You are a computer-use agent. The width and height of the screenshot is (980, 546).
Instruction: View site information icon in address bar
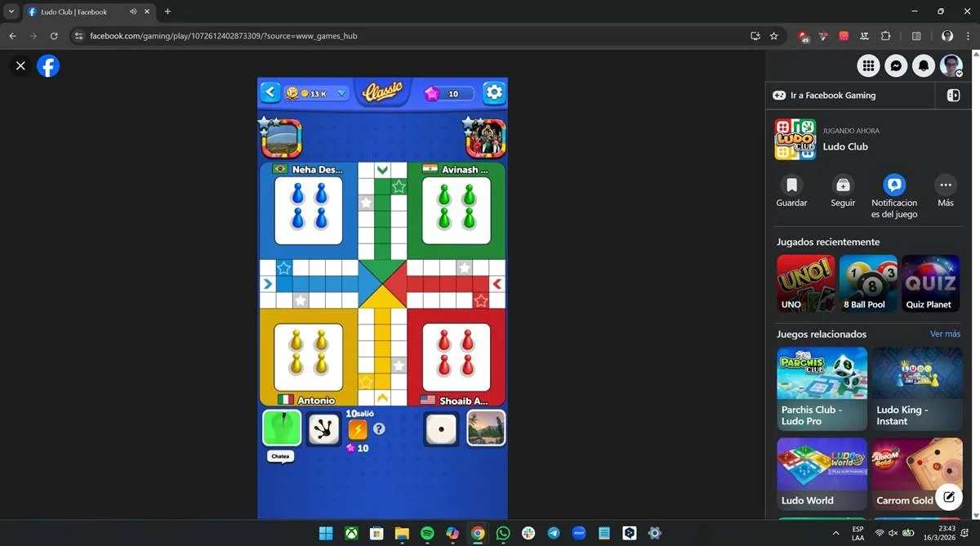(78, 36)
